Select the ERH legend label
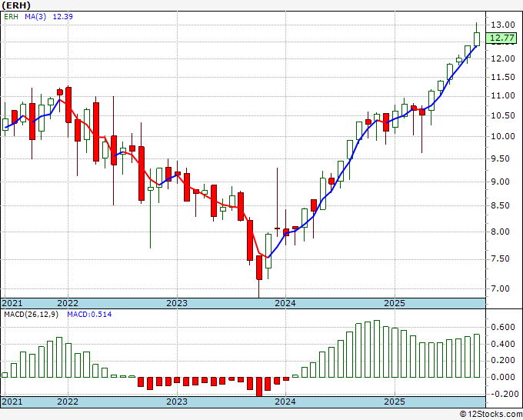The height and width of the screenshot is (420, 523). [11, 17]
